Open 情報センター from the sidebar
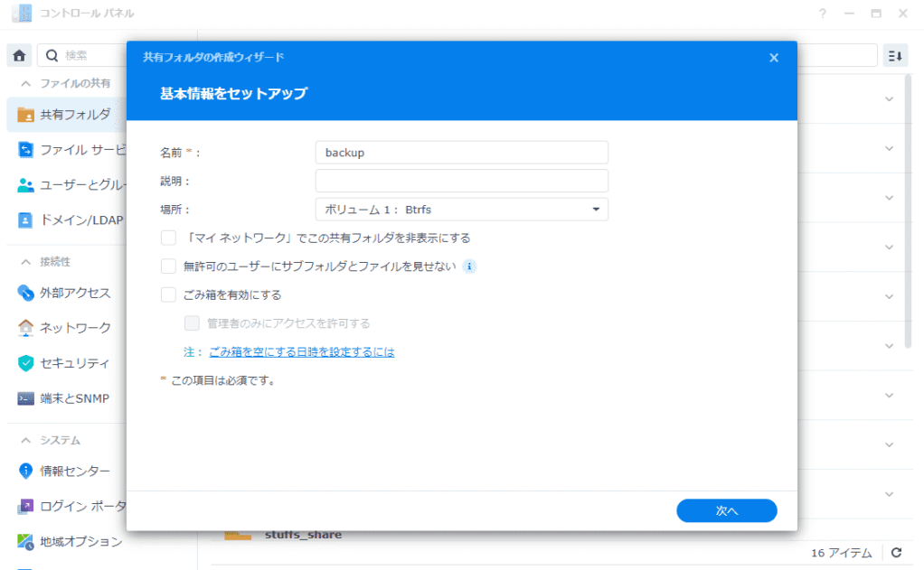The image size is (924, 570). click(x=75, y=472)
